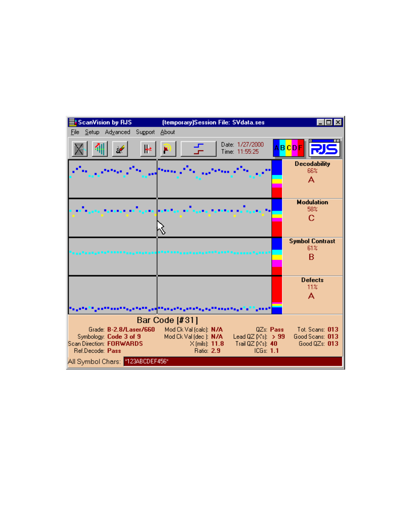
Task: Click the Symbology value Code 3 of 9
Action: pos(124,336)
